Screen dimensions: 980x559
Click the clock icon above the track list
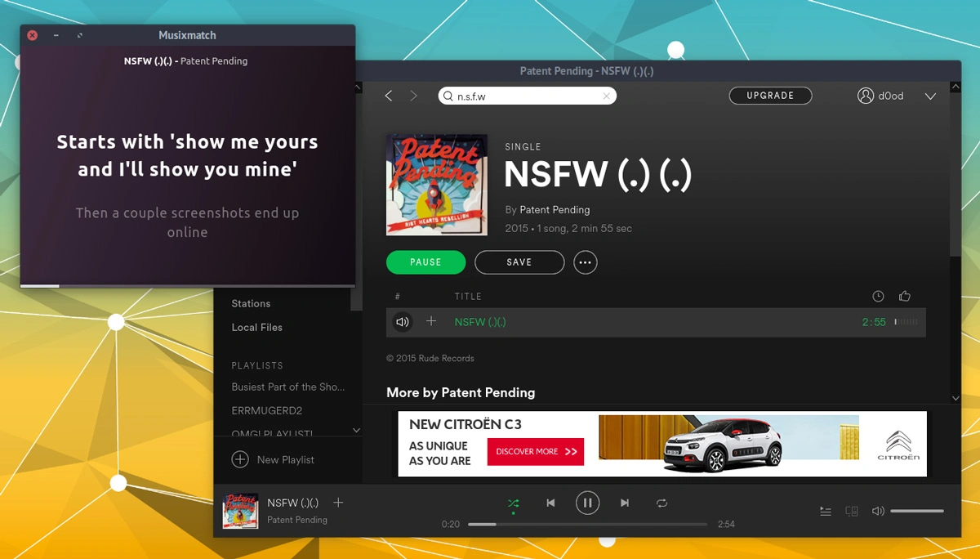878,296
